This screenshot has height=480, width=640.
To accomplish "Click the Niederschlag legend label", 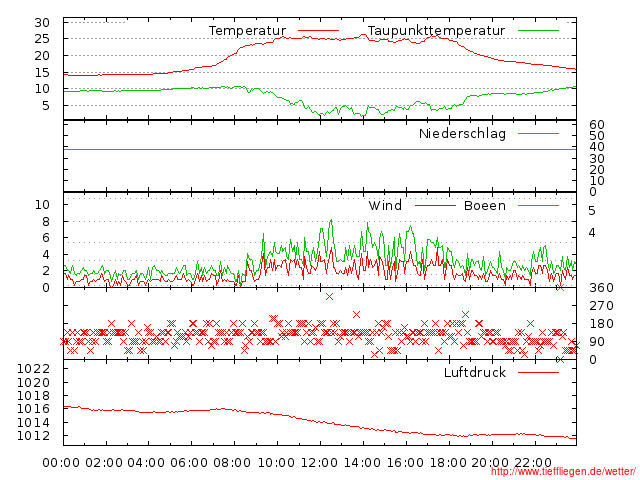I will pos(462,133).
